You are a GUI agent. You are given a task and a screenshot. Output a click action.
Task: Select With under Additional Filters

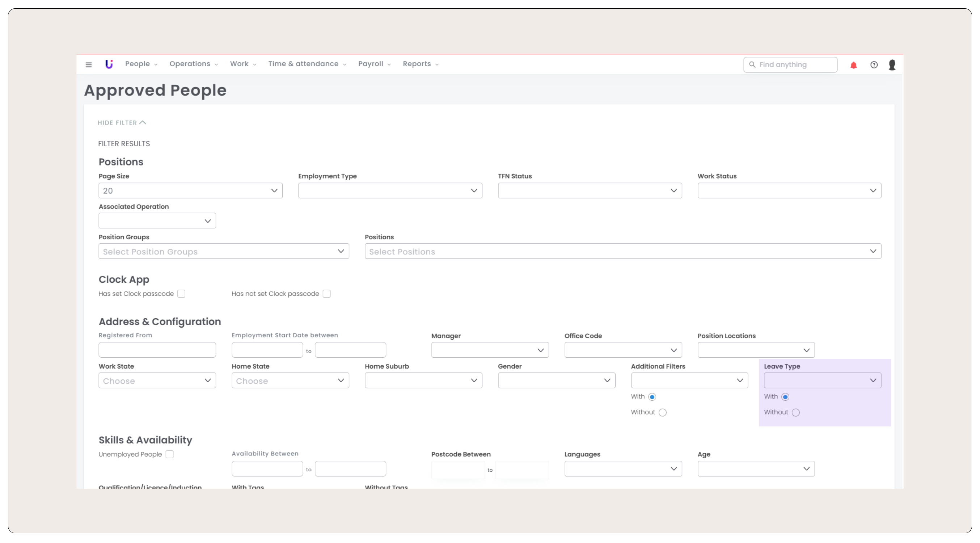pyautogui.click(x=652, y=397)
